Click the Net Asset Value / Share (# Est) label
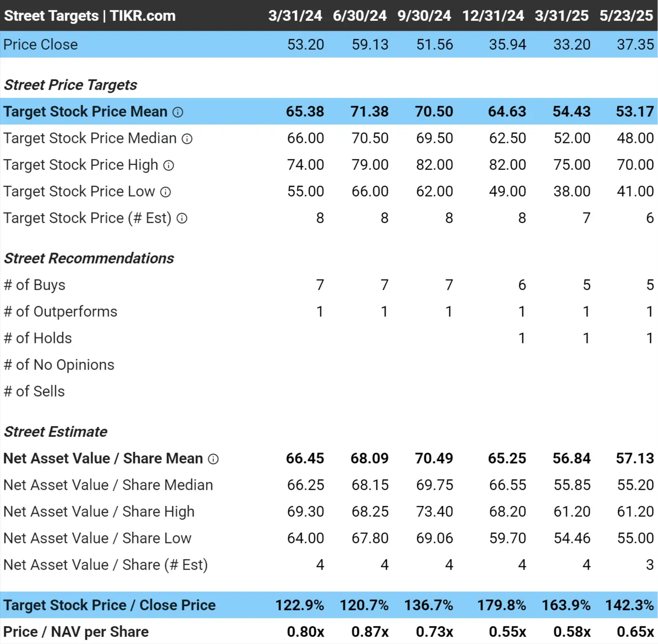658x644 pixels. pos(106,565)
